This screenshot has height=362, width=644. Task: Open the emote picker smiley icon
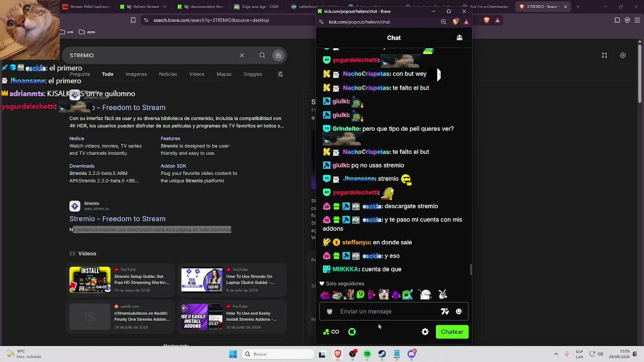(x=459, y=312)
